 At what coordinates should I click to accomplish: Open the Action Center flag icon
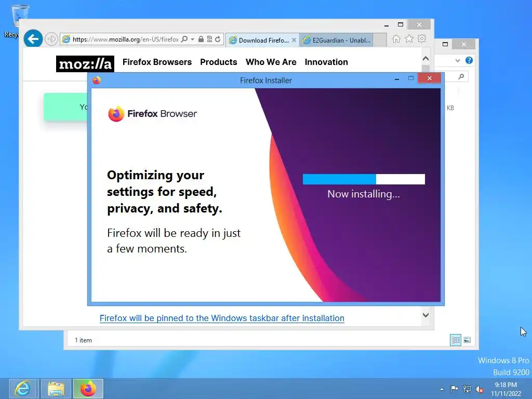[454, 389]
